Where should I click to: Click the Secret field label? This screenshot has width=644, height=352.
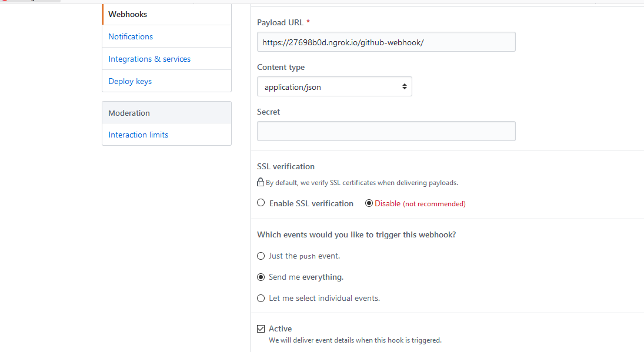coord(268,112)
